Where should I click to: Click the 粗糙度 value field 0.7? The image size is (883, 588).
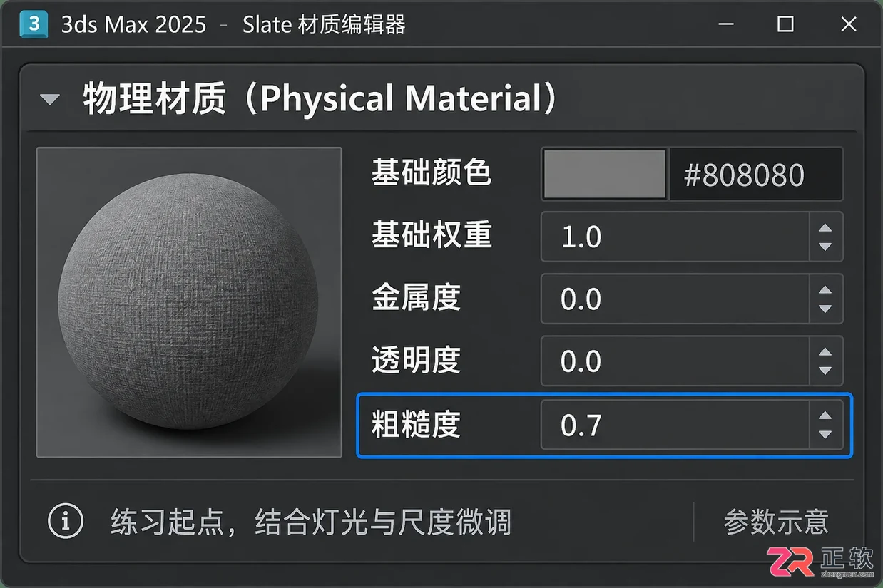pyautogui.click(x=675, y=425)
